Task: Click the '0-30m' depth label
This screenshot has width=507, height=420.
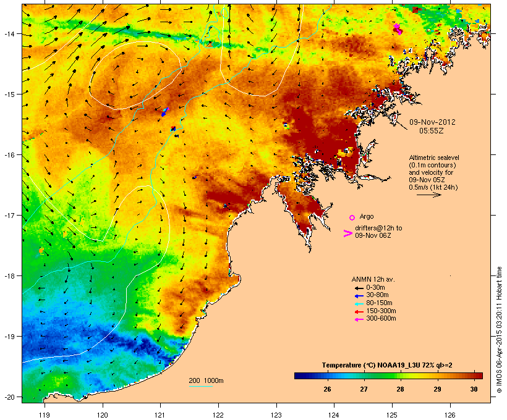Action: (x=375, y=288)
